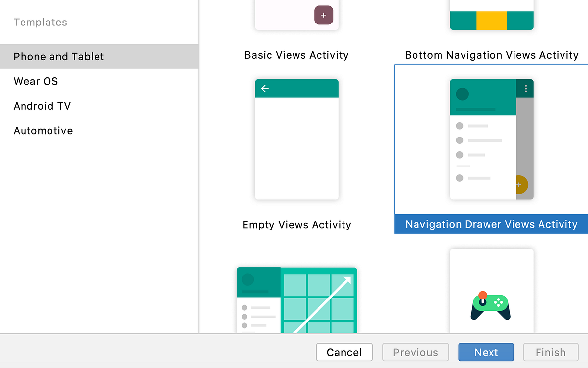Click the overflow menu dots in Navigation Drawer preview
Screen dimensions: 588x368
click(x=526, y=88)
